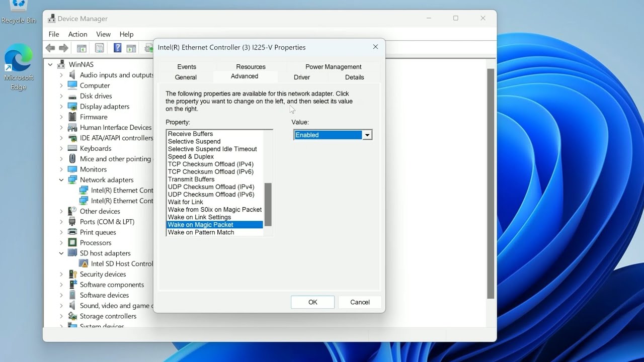The height and width of the screenshot is (362, 644).
Task: Expand the Monitors category arrow
Action: 61,169
